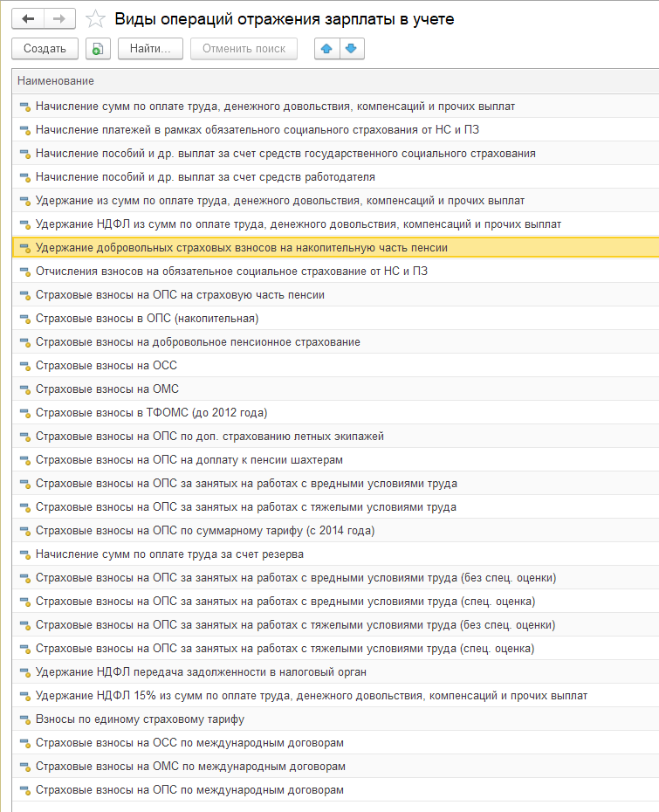Select Начисление сумм по оплате труда за счет резерва

335,554
